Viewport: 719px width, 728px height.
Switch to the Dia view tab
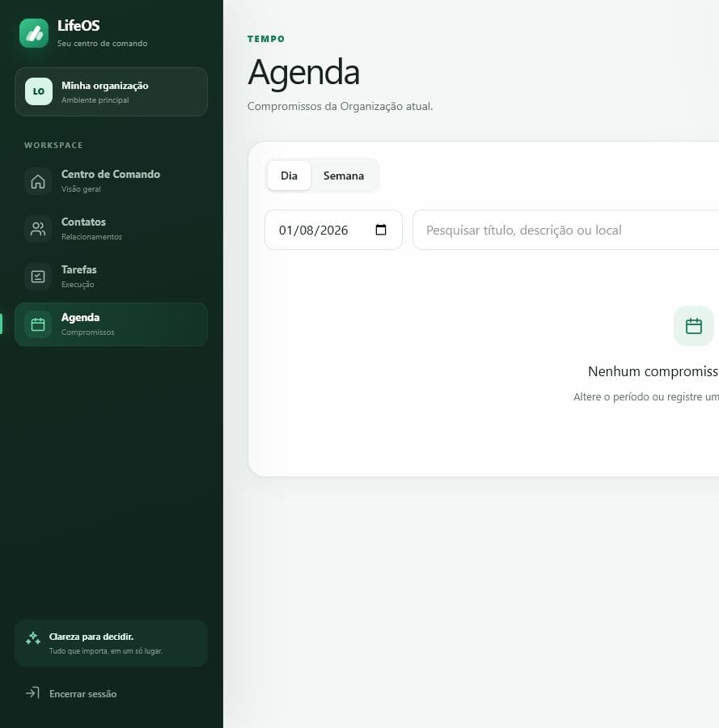290,176
